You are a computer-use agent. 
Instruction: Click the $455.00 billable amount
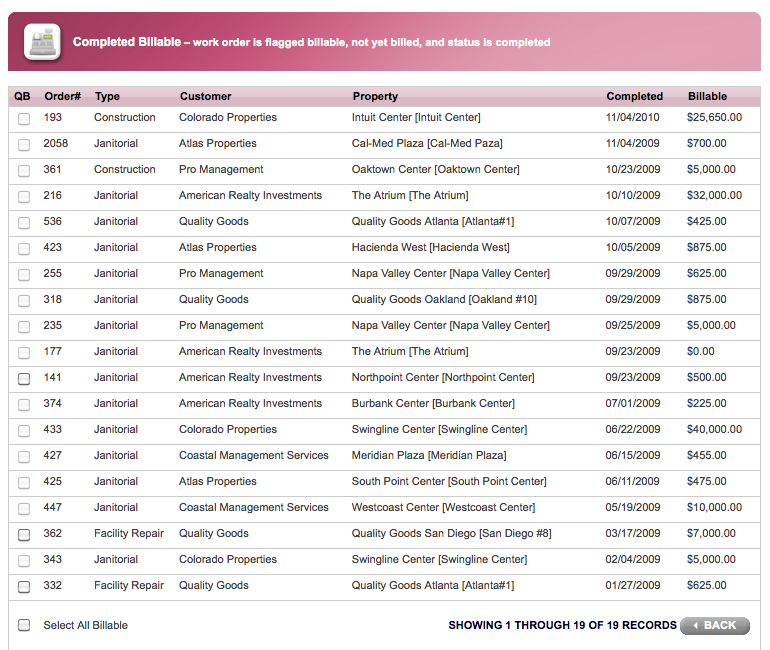point(707,456)
